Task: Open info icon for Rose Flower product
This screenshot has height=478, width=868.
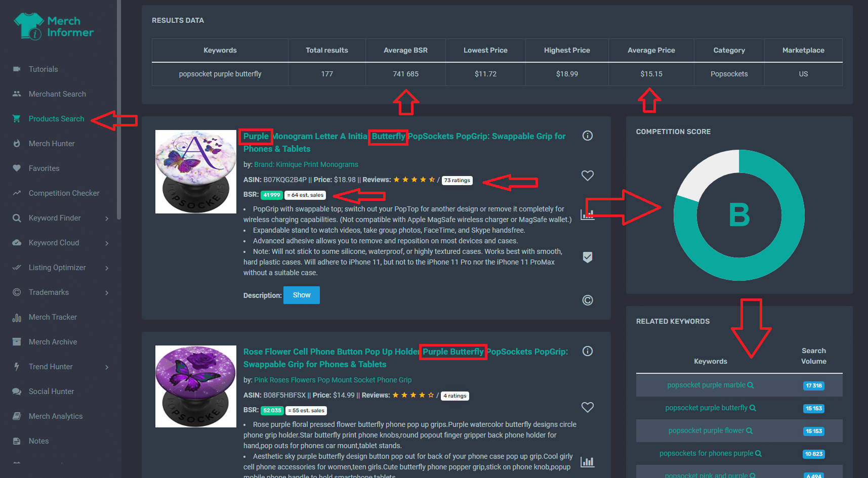Action: coord(588,351)
